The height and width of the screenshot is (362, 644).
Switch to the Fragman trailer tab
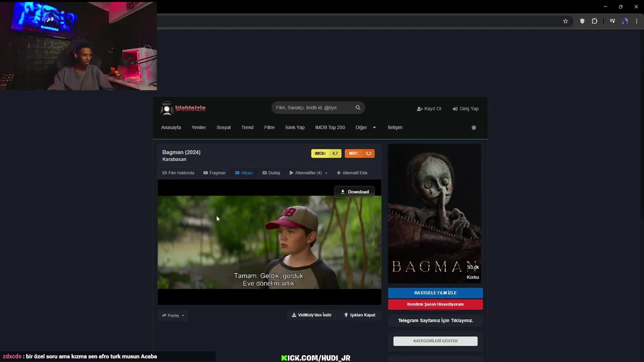(x=214, y=173)
